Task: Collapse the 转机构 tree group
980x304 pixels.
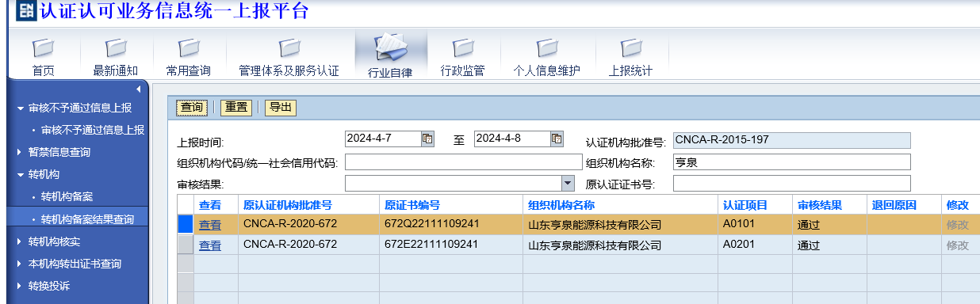Action: pos(21,174)
